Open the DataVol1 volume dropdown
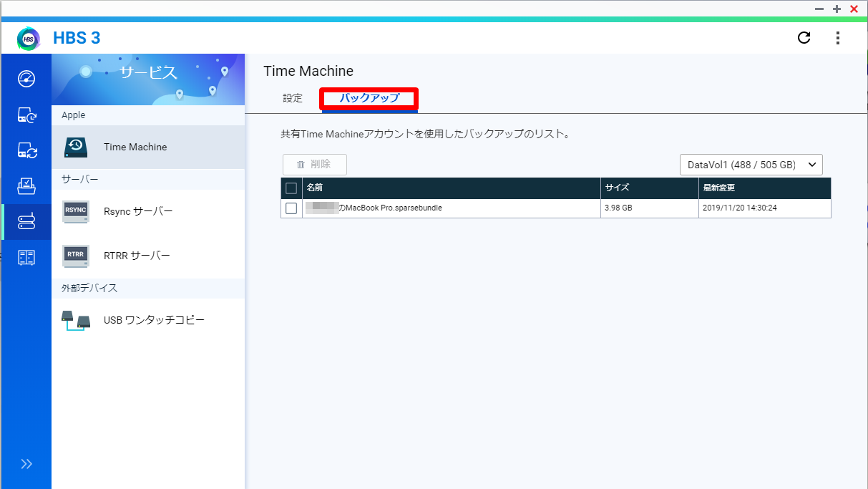 (751, 165)
